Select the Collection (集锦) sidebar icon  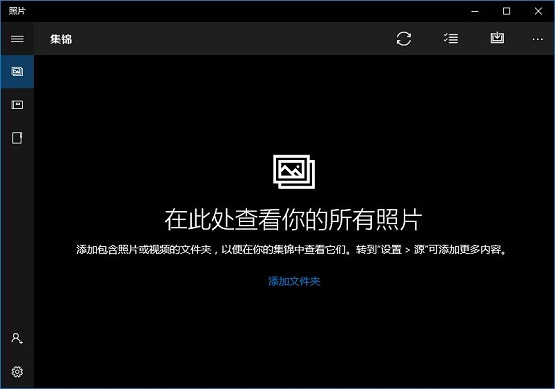pyautogui.click(x=17, y=71)
